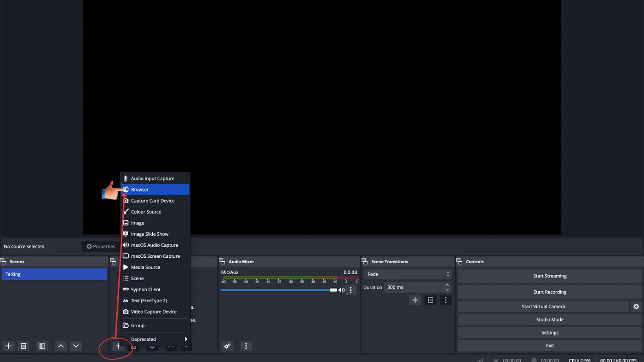Expand the Deprecated submenu
Viewport: 644px width, 362px height.
point(155,339)
